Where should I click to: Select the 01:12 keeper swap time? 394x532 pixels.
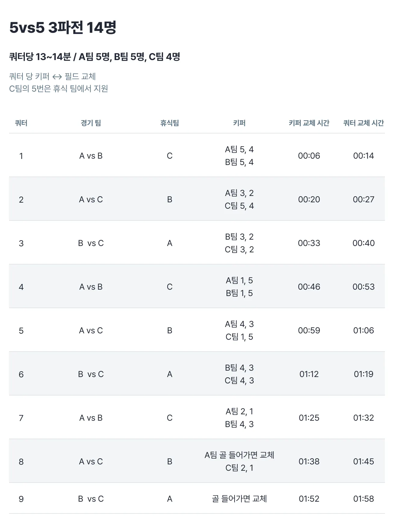tap(309, 374)
